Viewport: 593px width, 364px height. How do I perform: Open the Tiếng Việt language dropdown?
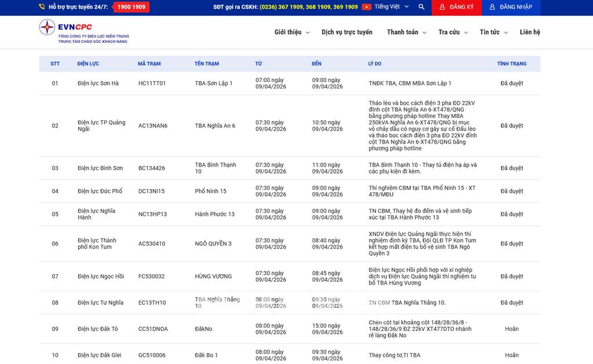[x=391, y=7]
